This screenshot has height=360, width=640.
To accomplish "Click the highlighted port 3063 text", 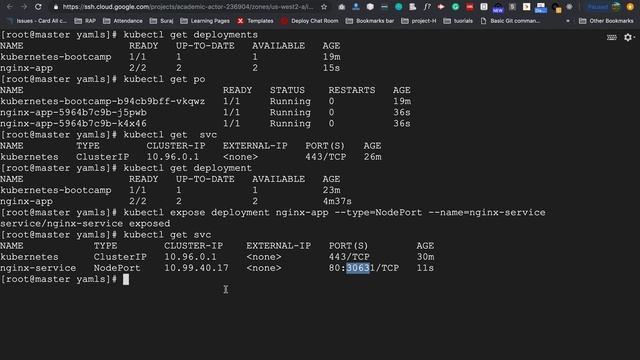I will 358,268.
